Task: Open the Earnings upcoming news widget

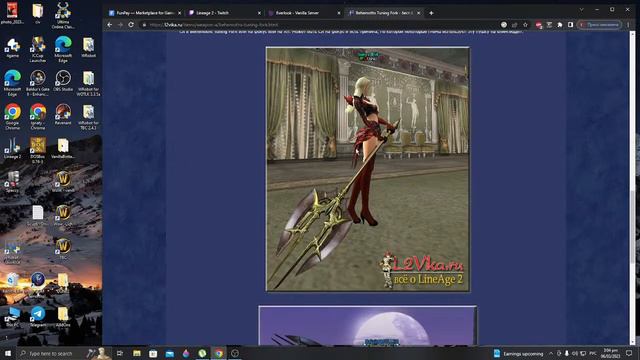Action: pyautogui.click(x=518, y=353)
